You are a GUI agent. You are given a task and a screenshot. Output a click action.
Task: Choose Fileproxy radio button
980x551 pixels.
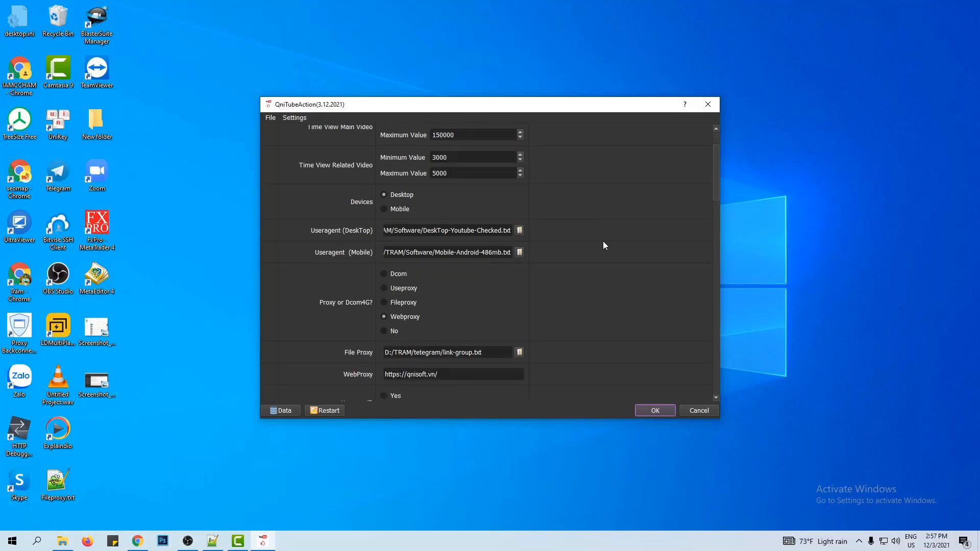(x=384, y=302)
